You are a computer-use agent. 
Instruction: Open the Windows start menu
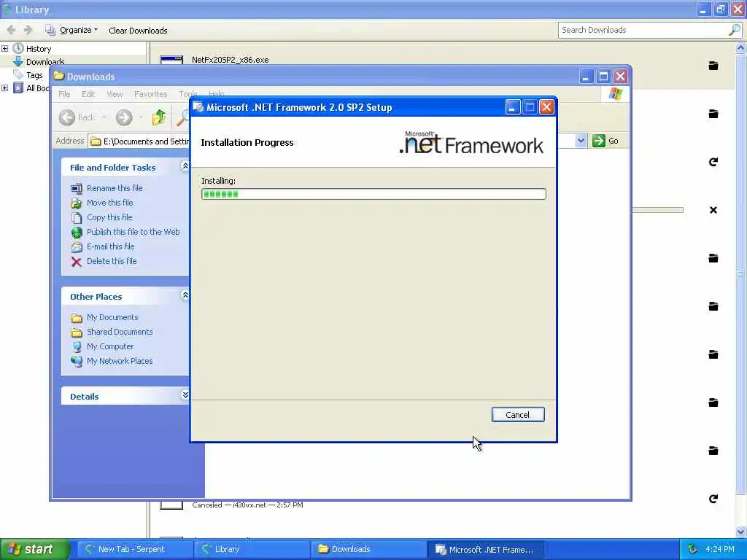click(35, 550)
